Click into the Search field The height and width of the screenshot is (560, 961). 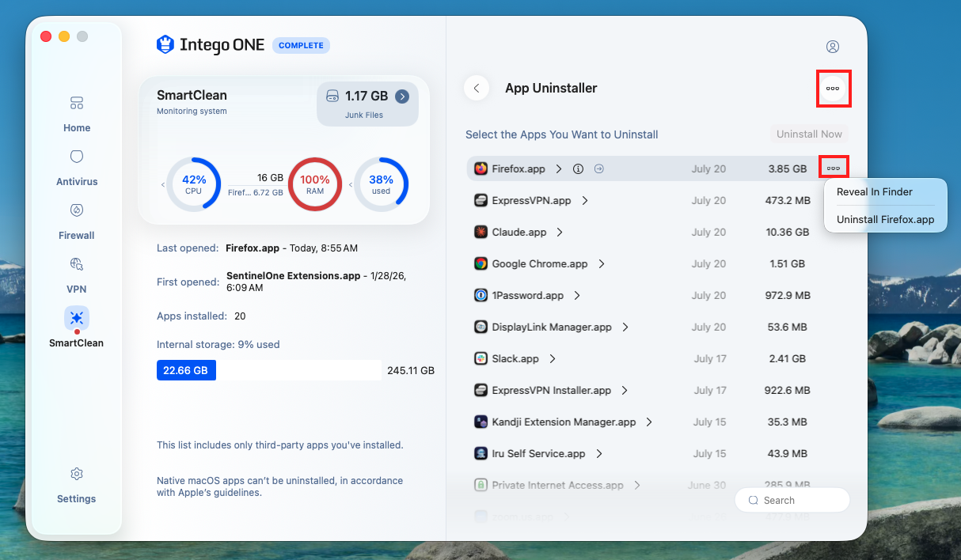(x=792, y=500)
